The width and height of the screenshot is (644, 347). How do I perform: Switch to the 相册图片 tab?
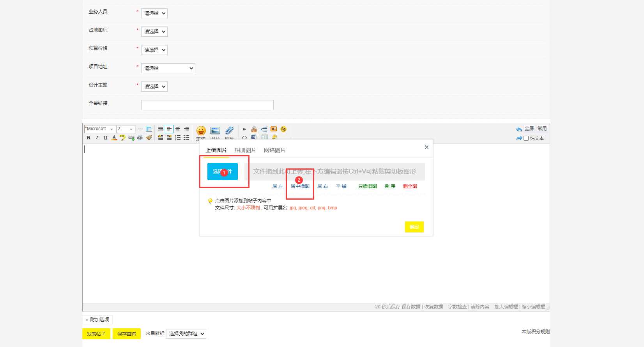click(x=246, y=150)
